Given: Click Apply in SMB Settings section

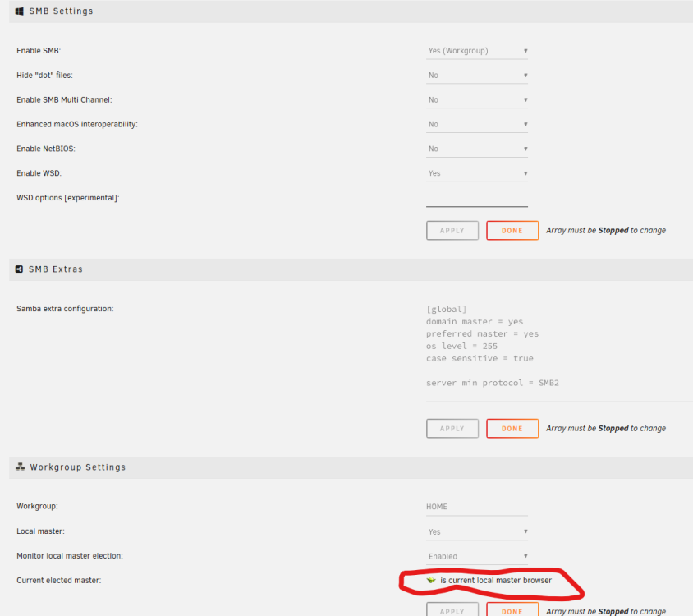Looking at the screenshot, I should [452, 231].
